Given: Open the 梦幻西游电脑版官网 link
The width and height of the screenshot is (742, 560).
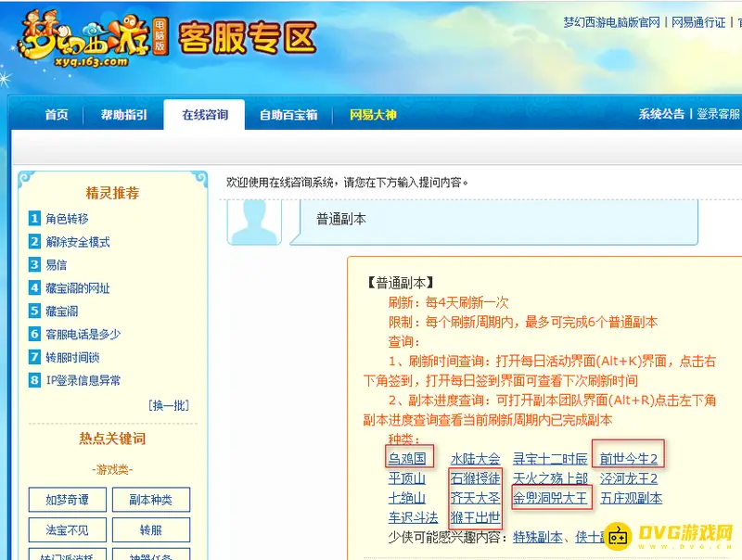Looking at the screenshot, I should 611,22.
